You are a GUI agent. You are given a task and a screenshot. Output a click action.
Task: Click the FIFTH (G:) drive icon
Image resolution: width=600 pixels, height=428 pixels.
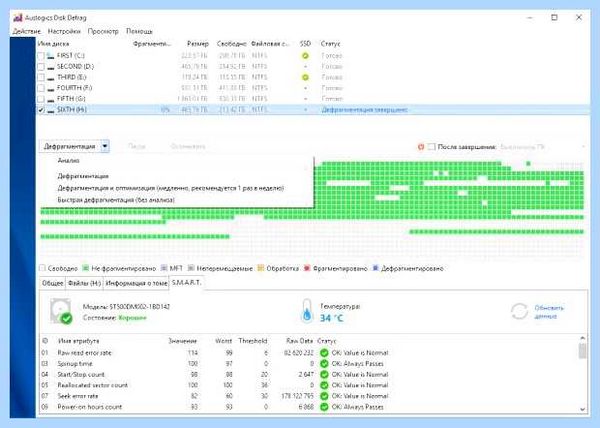pos(51,99)
